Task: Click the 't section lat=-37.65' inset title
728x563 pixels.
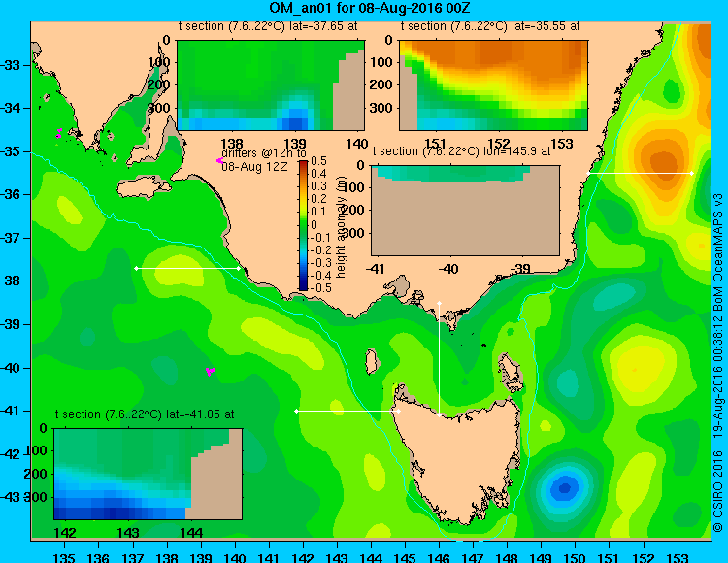Action: (268, 26)
